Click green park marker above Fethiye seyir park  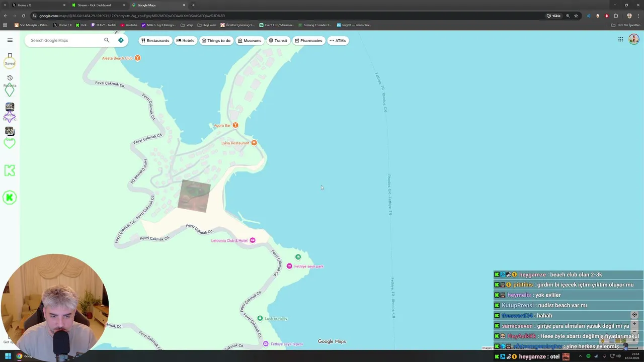click(x=298, y=257)
